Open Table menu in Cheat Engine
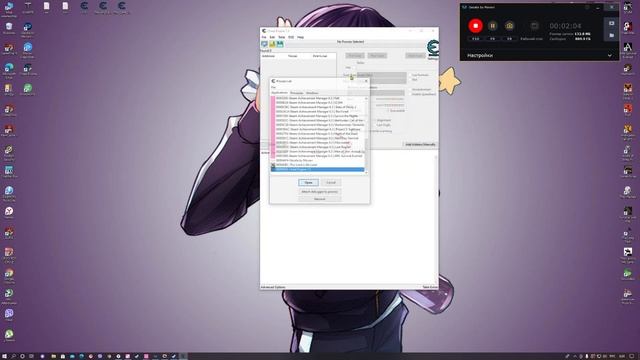640x360 pixels. (x=282, y=37)
